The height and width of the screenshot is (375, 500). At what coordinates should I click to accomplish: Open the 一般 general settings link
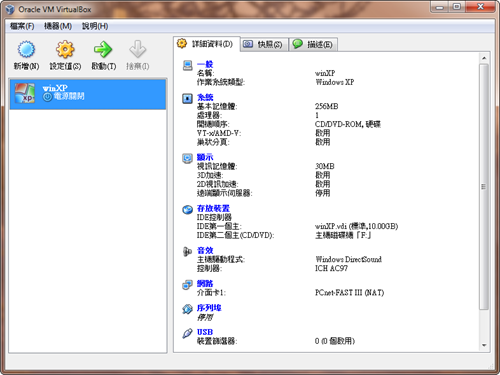[205, 64]
